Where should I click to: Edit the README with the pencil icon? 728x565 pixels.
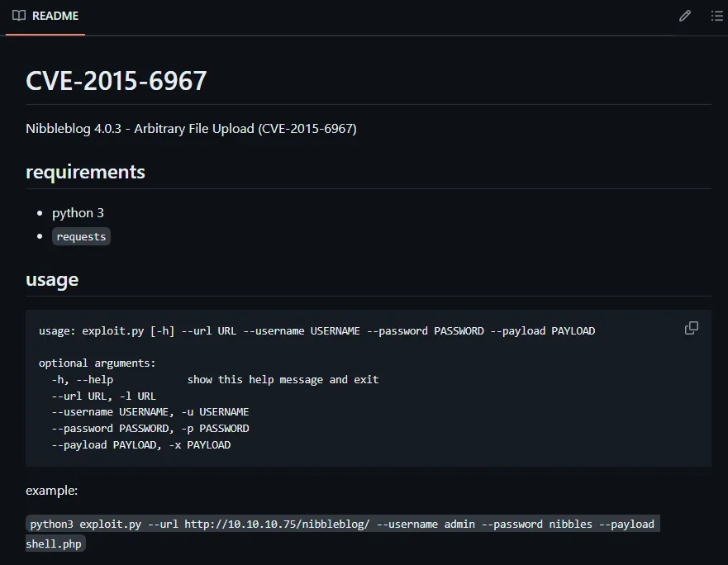click(x=685, y=16)
